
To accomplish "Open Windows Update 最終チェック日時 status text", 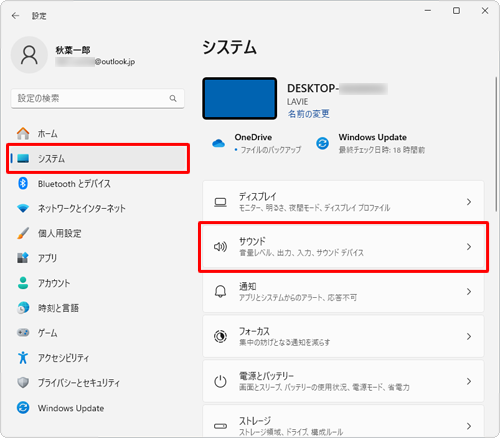I will point(382,150).
